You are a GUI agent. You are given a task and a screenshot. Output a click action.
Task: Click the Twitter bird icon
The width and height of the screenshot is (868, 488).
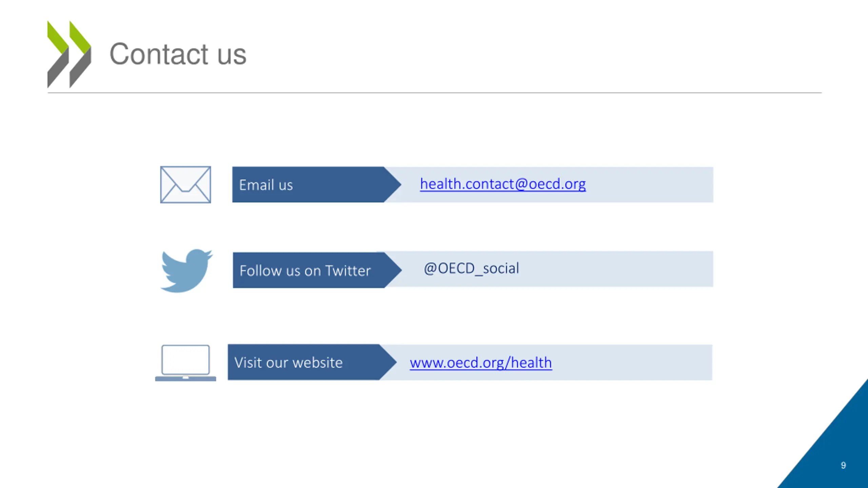tap(186, 271)
